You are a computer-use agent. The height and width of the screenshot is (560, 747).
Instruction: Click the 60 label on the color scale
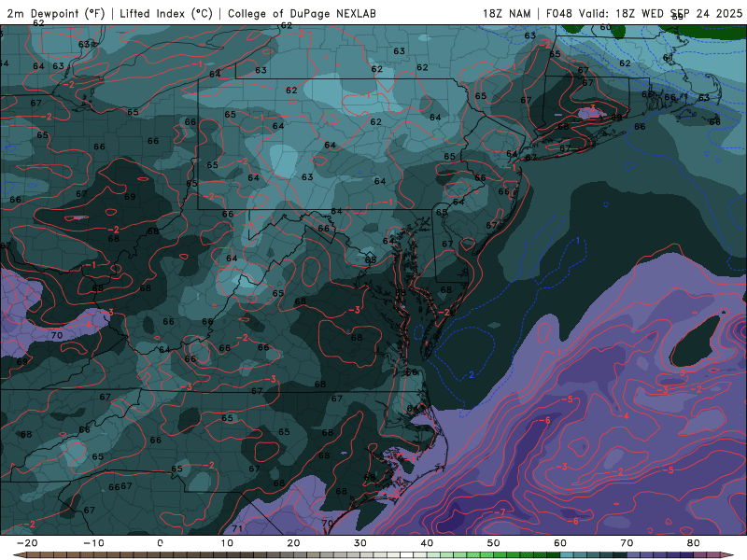[560, 543]
